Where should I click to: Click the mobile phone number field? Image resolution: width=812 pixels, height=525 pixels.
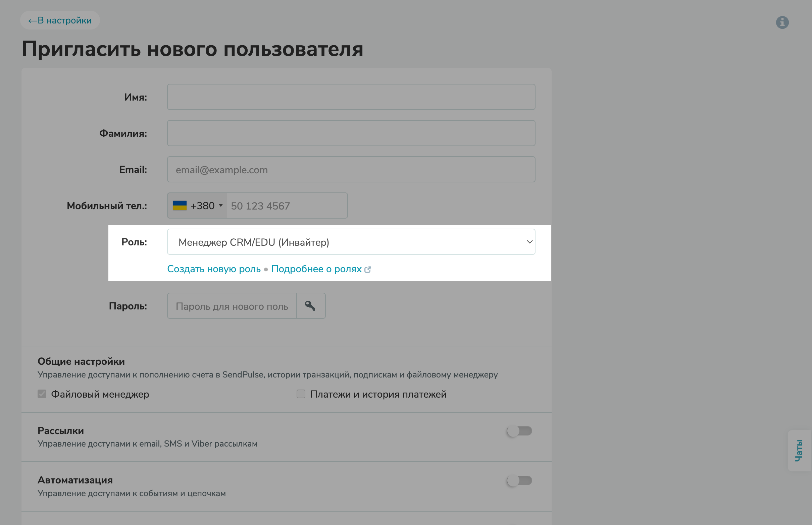[287, 205]
